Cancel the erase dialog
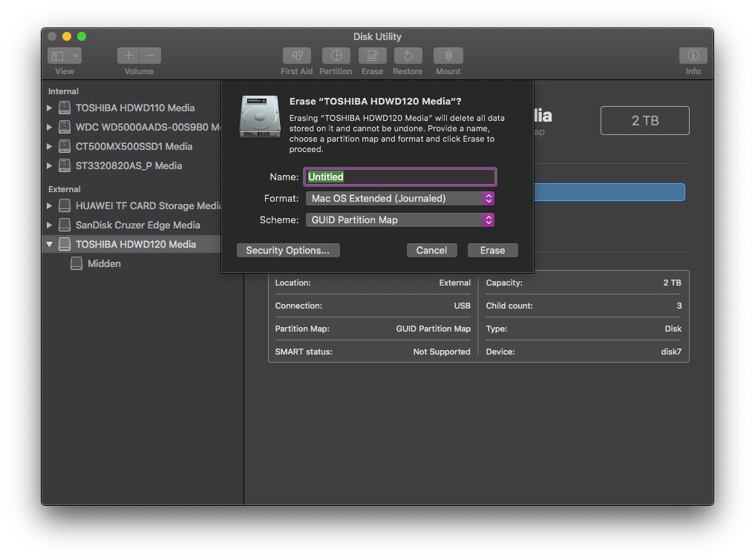The width and height of the screenshot is (755, 560). [x=431, y=250]
